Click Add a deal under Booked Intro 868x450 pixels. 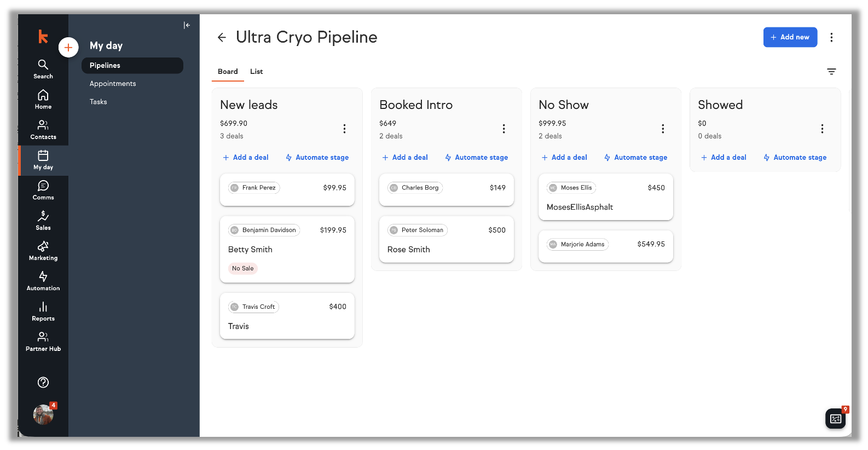click(405, 158)
